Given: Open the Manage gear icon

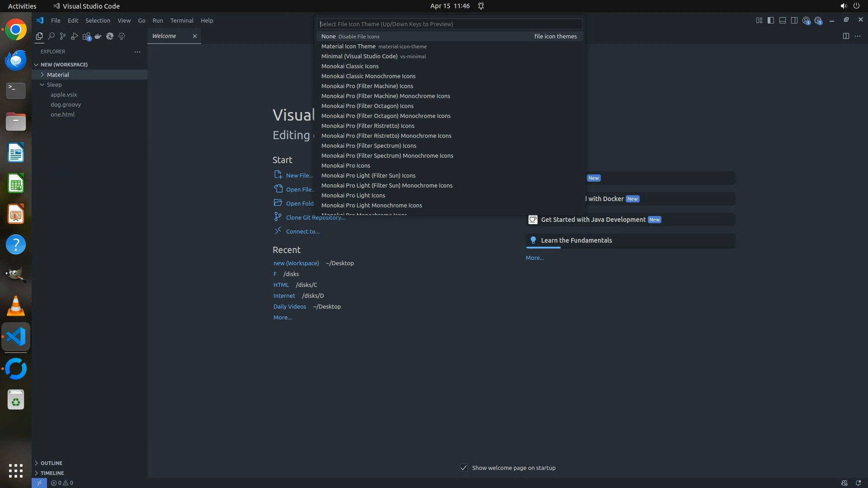Looking at the screenshot, I should [x=818, y=20].
